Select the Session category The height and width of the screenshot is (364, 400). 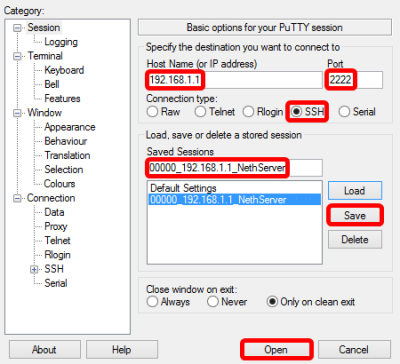point(44,28)
